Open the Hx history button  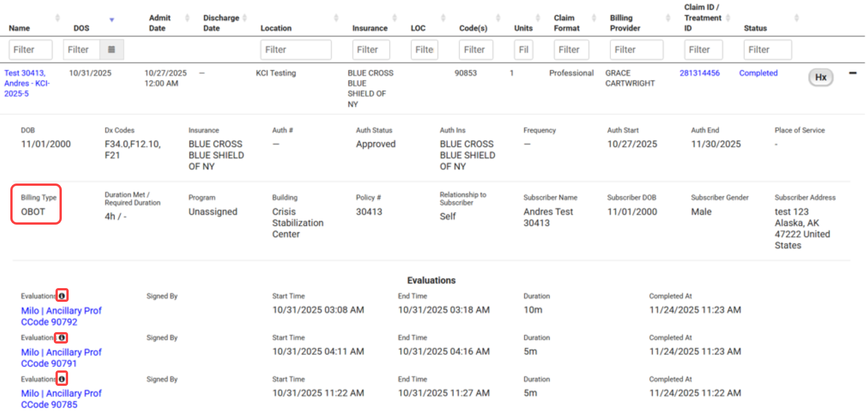pos(821,77)
